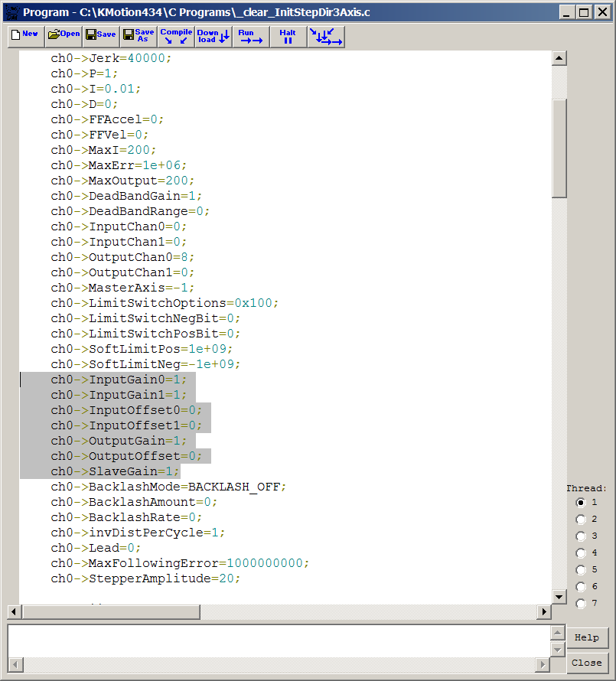Viewport: 616px width, 681px height.
Task: Click editor vertical scrollbar down arrow
Action: (559, 597)
